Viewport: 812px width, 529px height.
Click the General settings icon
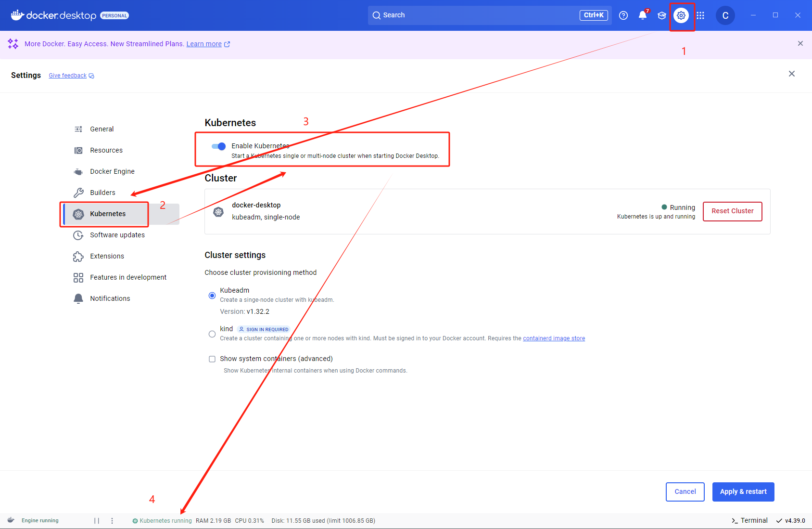coord(78,129)
